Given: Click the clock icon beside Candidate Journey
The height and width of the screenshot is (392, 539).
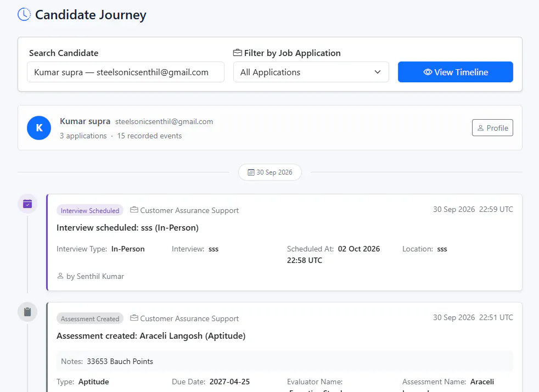Looking at the screenshot, I should coord(24,14).
